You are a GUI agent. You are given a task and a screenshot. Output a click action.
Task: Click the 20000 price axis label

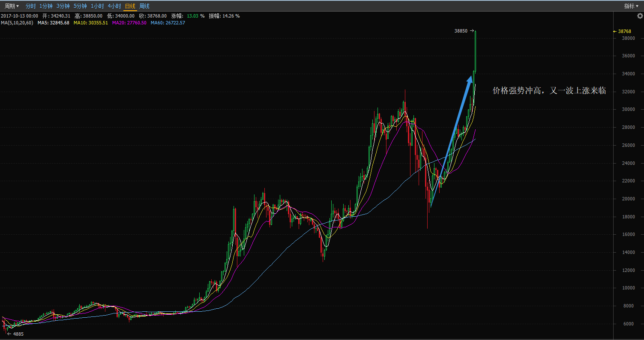tap(628, 199)
